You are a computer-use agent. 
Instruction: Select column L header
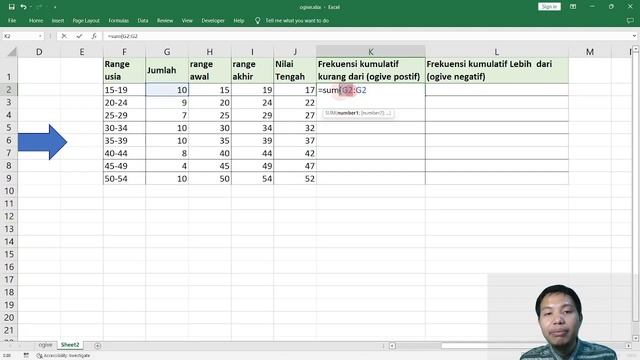(x=497, y=52)
